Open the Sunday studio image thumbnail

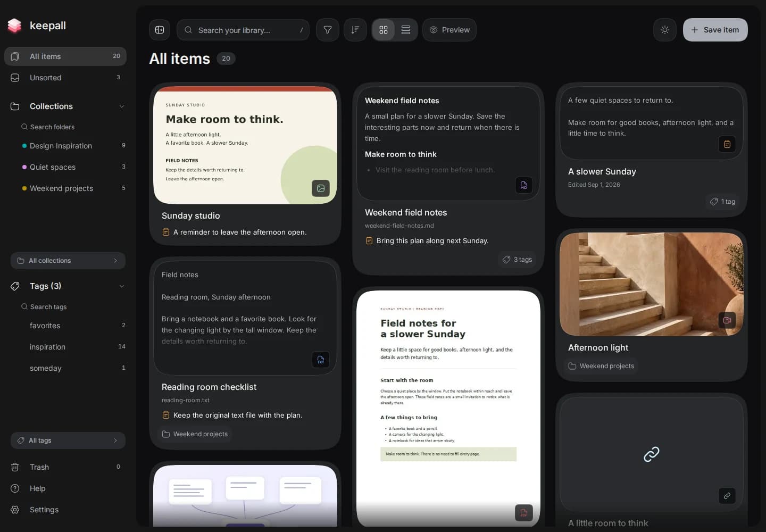coord(245,145)
